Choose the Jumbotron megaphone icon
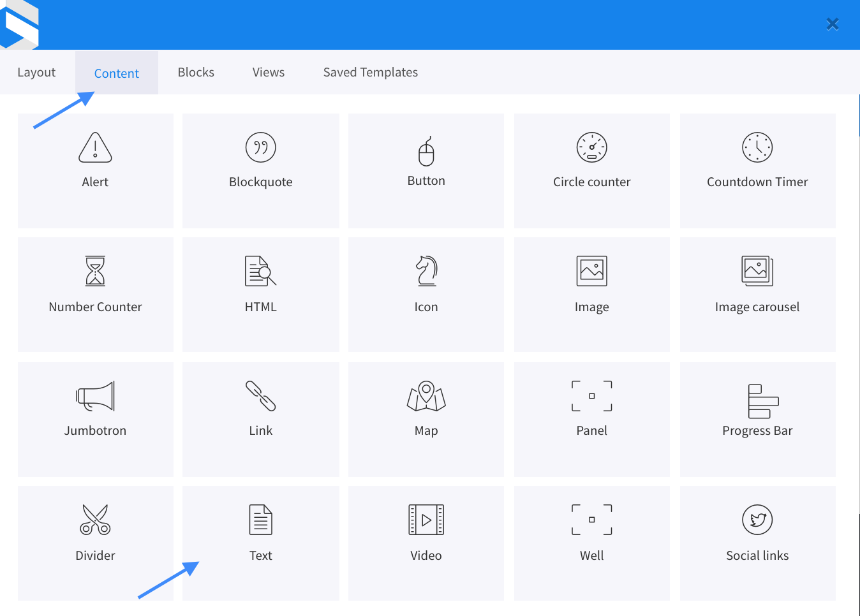 pyautogui.click(x=95, y=396)
